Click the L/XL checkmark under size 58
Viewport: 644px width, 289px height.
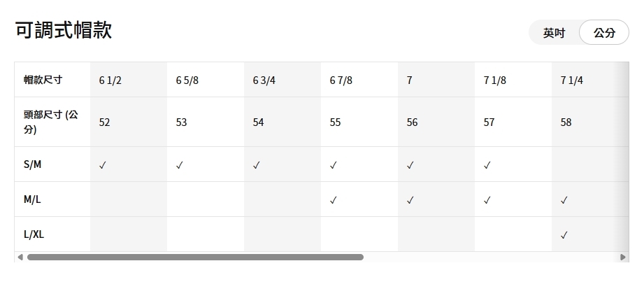pos(564,235)
